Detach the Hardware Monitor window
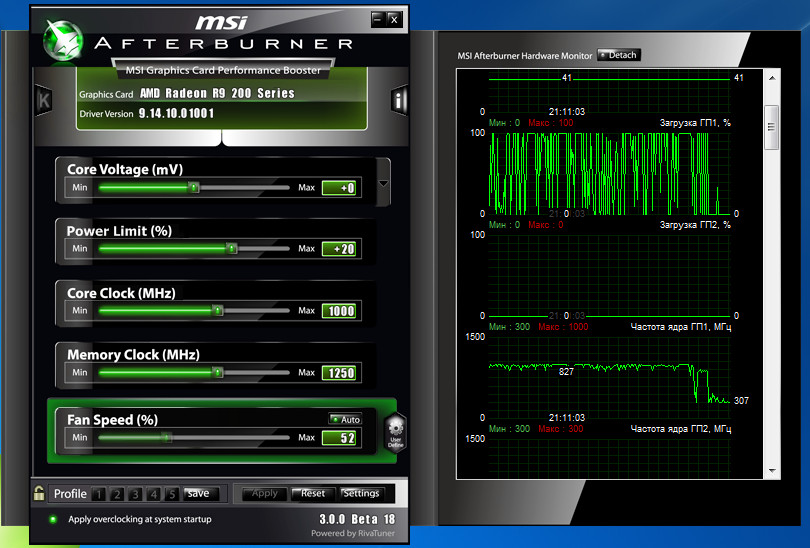810x548 pixels. [x=619, y=55]
